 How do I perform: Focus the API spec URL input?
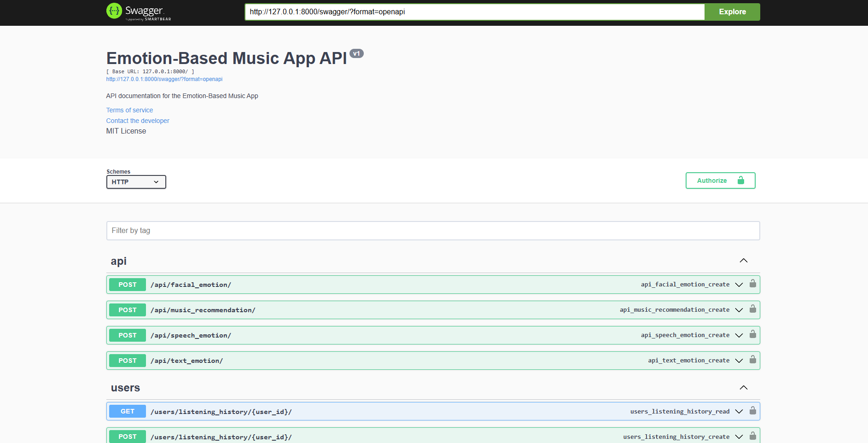pos(475,12)
